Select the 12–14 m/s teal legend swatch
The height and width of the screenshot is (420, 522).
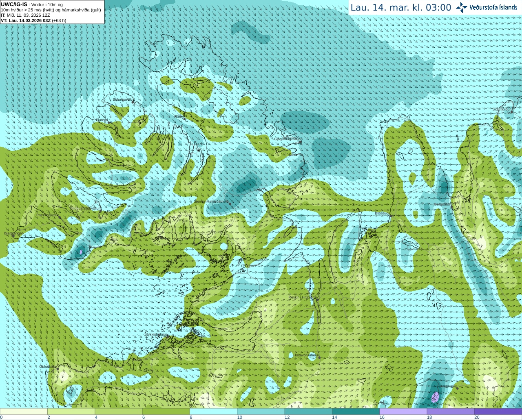point(308,411)
